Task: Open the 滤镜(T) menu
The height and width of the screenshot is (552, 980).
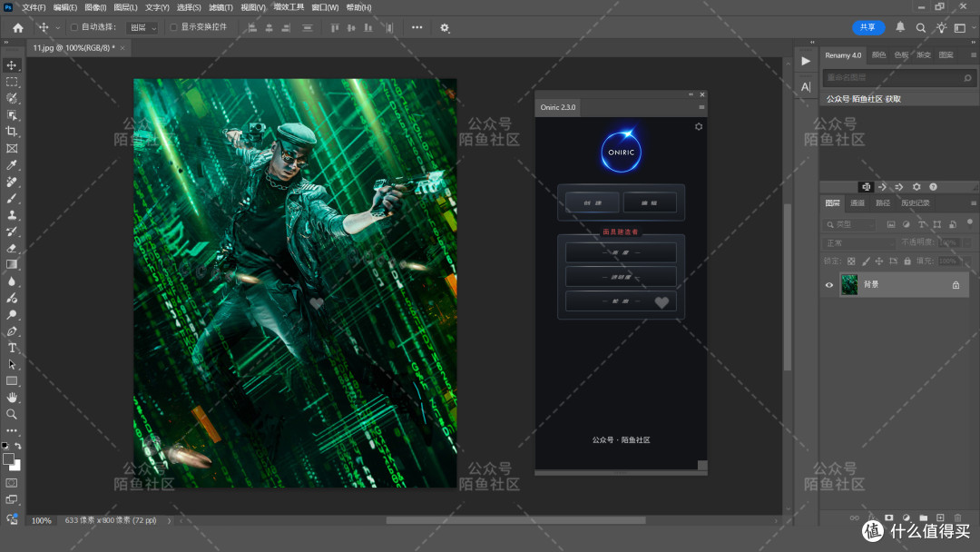Action: [220, 7]
